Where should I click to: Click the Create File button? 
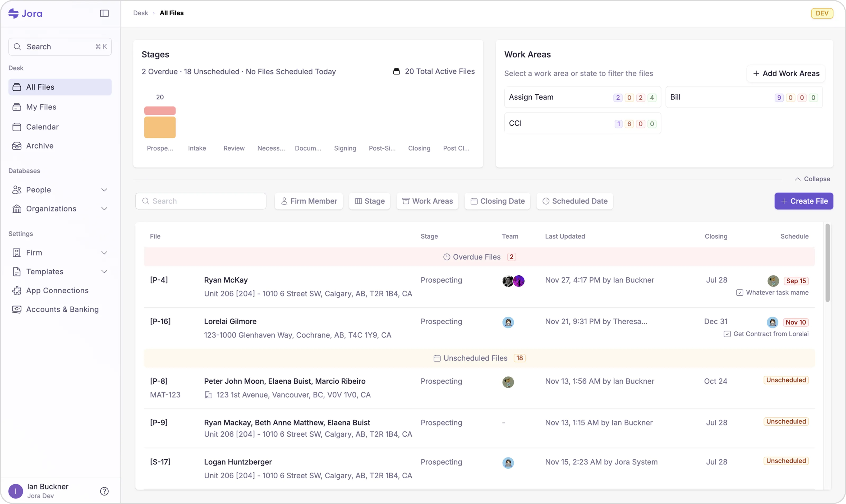(804, 201)
